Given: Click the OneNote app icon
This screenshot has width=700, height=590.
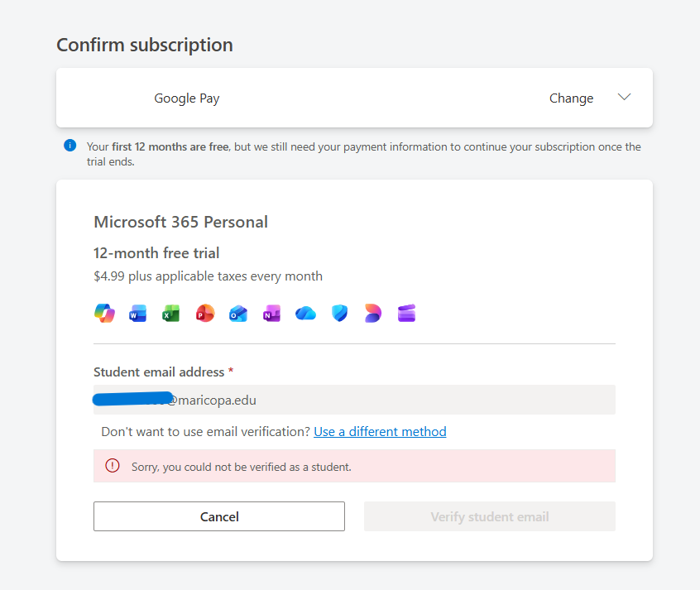Looking at the screenshot, I should point(272,314).
